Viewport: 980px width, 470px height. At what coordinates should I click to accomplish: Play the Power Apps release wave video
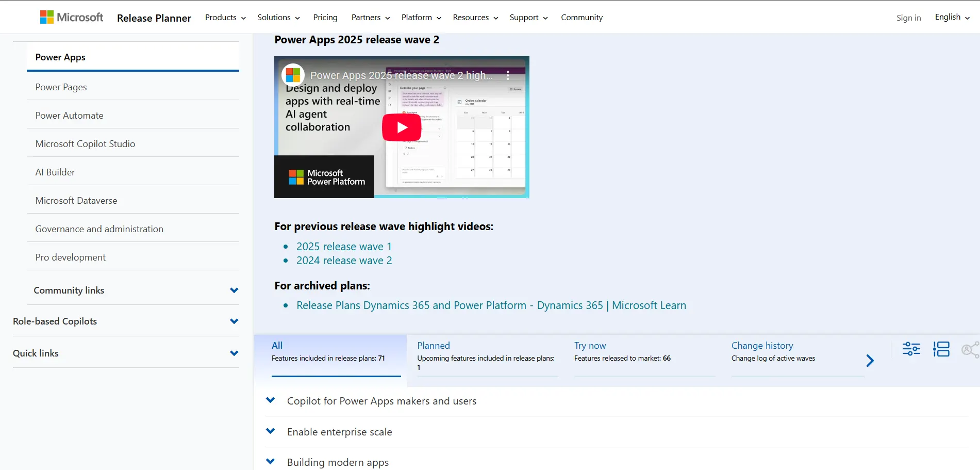coord(401,127)
